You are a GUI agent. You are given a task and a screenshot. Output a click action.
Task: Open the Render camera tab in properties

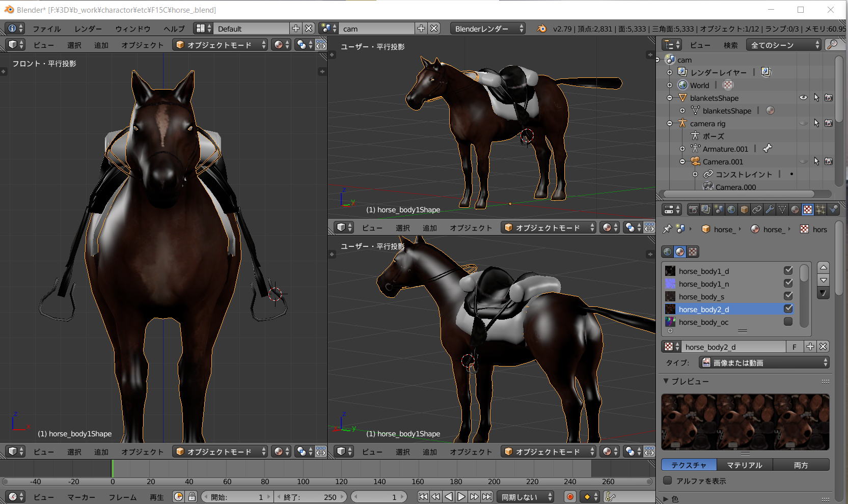click(693, 210)
